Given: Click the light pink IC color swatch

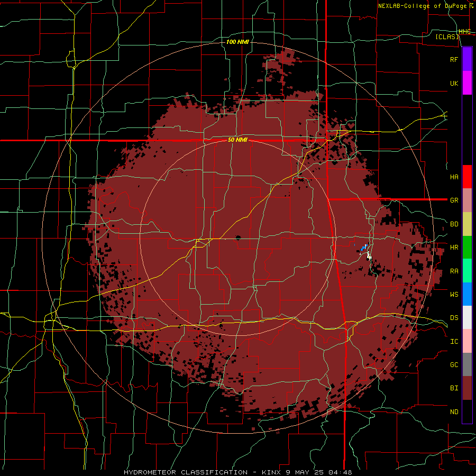Looking at the screenshot, I should [467, 341].
